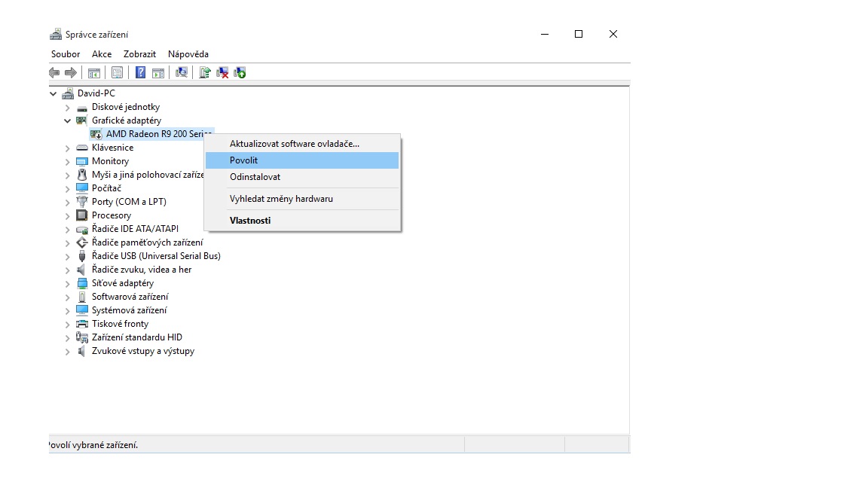Open the Akce menu
Image resolution: width=868 pixels, height=488 pixels.
(x=102, y=54)
